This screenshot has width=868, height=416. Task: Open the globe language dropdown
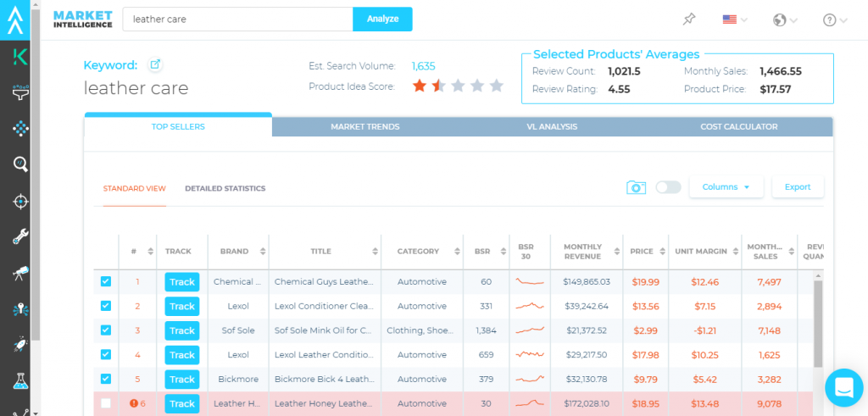point(785,19)
